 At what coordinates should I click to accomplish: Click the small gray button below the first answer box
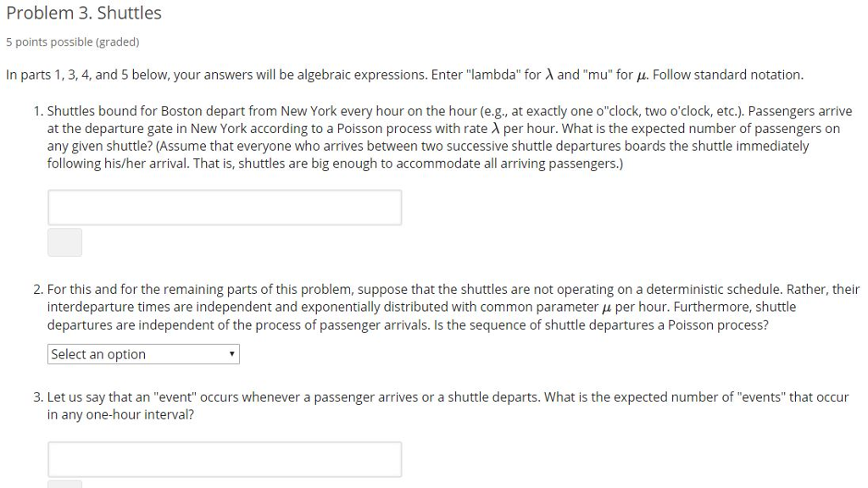coord(64,242)
